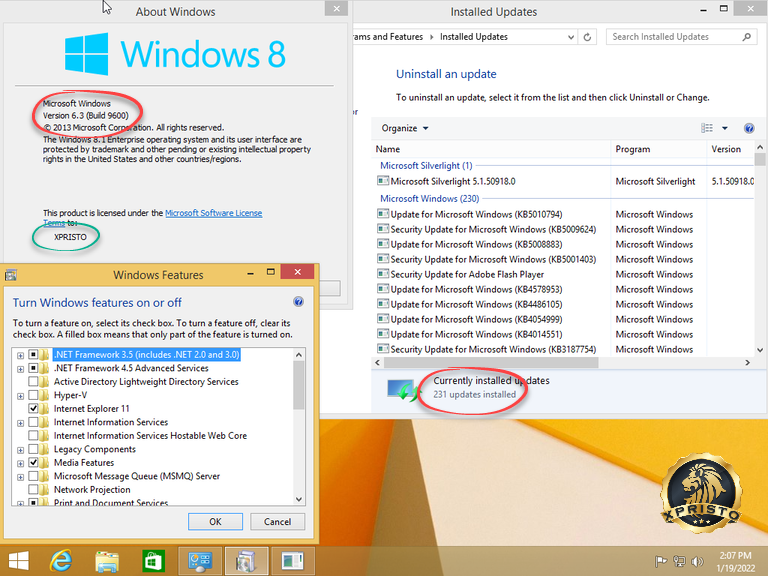Click icon of update KB5010794
768x576 pixels.
click(x=383, y=214)
